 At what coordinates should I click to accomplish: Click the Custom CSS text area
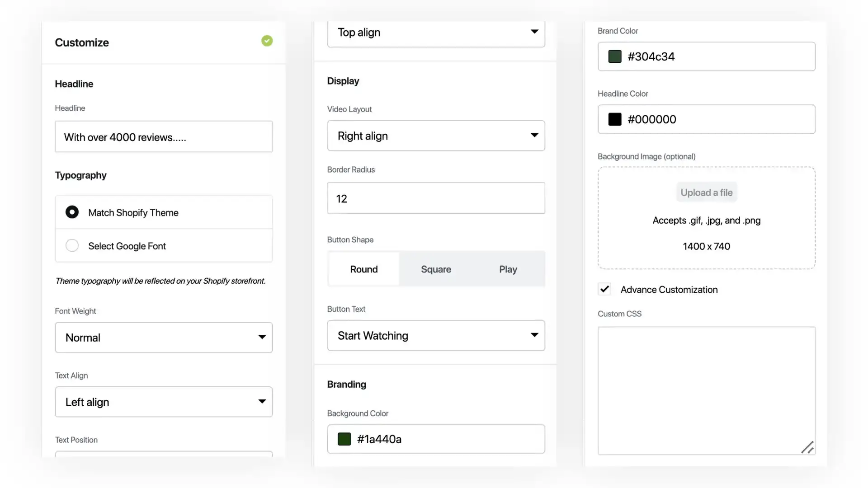tap(707, 390)
